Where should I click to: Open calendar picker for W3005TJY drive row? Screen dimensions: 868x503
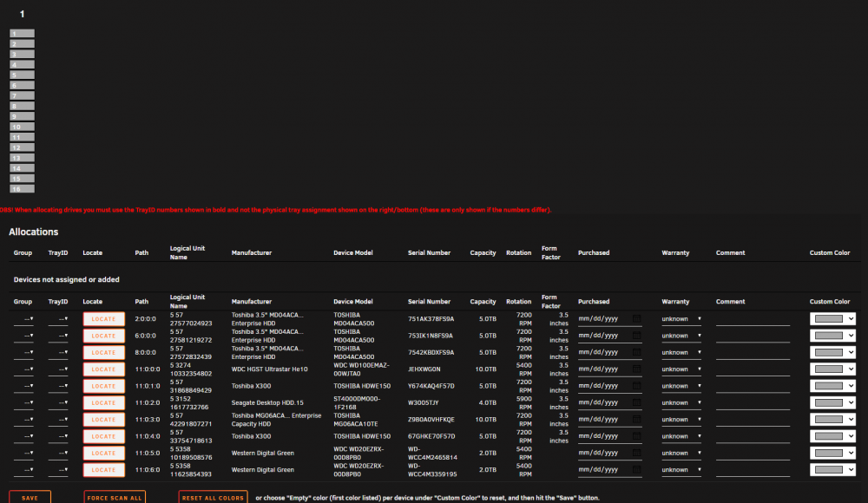(636, 402)
